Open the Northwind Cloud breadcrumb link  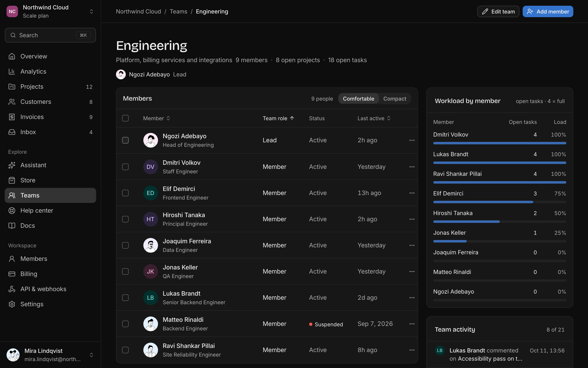coord(138,11)
